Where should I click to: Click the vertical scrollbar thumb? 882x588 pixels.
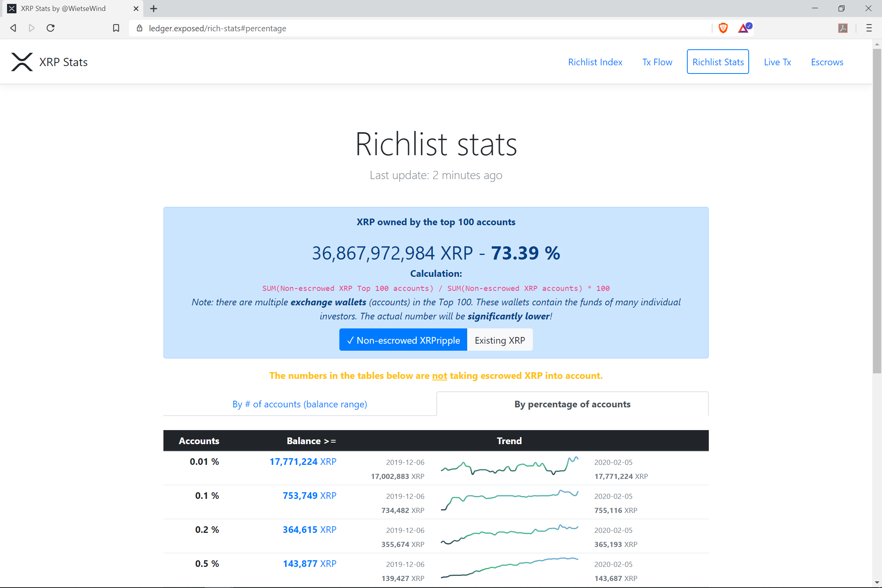tap(877, 211)
